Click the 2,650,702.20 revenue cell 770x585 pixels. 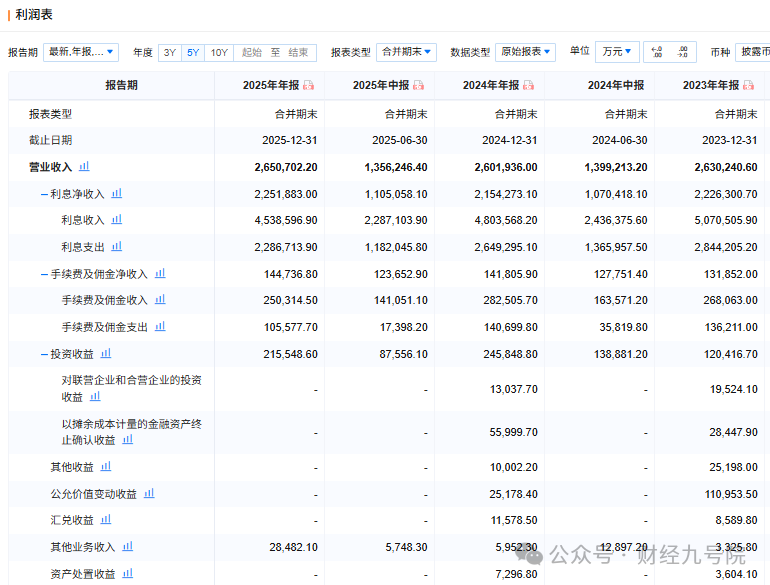pos(286,167)
